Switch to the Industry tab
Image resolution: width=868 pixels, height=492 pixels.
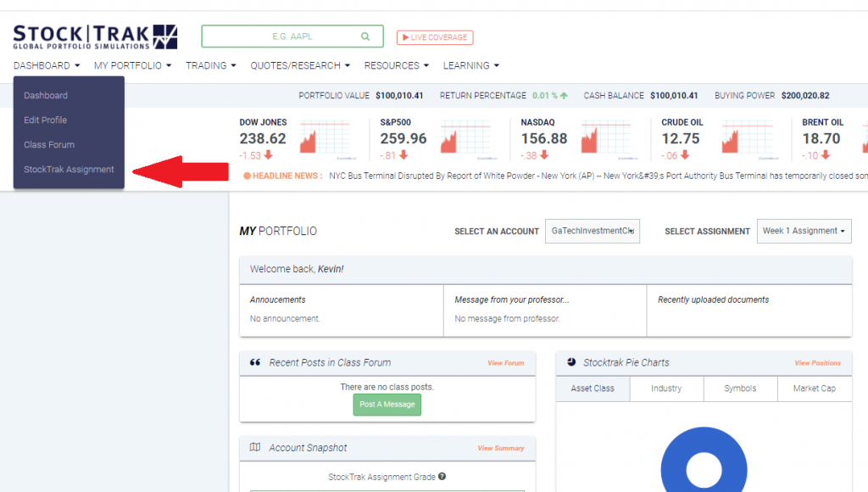[x=666, y=389]
